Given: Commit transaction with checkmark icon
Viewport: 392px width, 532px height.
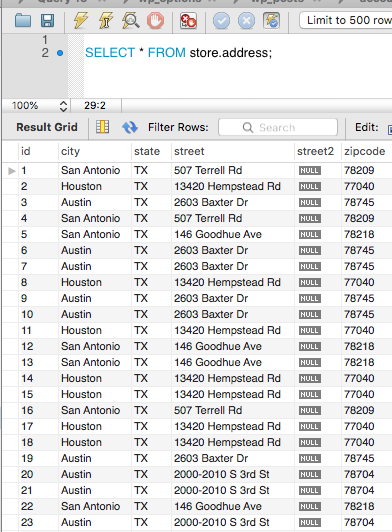Looking at the screenshot, I should [x=221, y=21].
